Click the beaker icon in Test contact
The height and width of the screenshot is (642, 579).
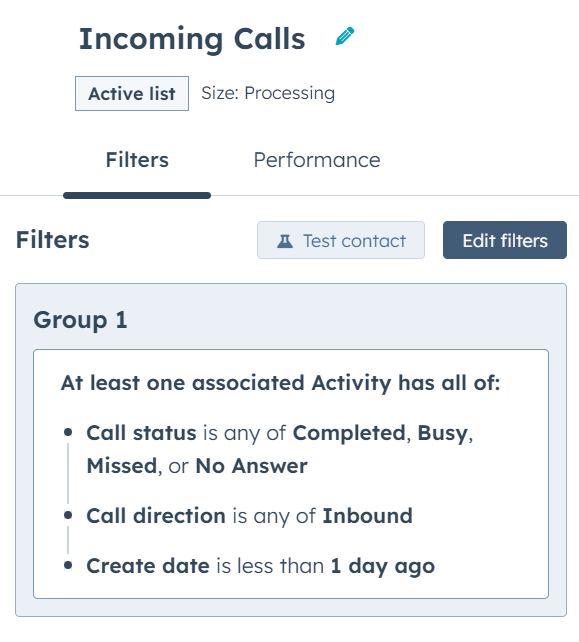tap(285, 241)
